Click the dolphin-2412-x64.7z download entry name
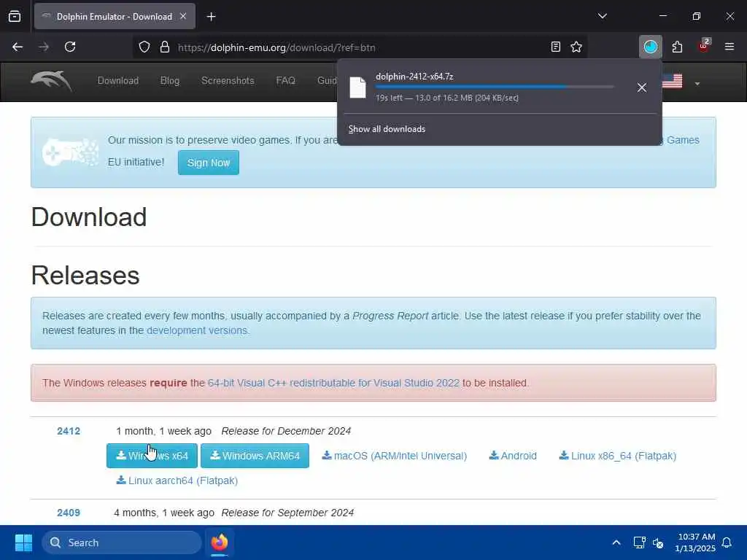This screenshot has height=560, width=747. [414, 76]
